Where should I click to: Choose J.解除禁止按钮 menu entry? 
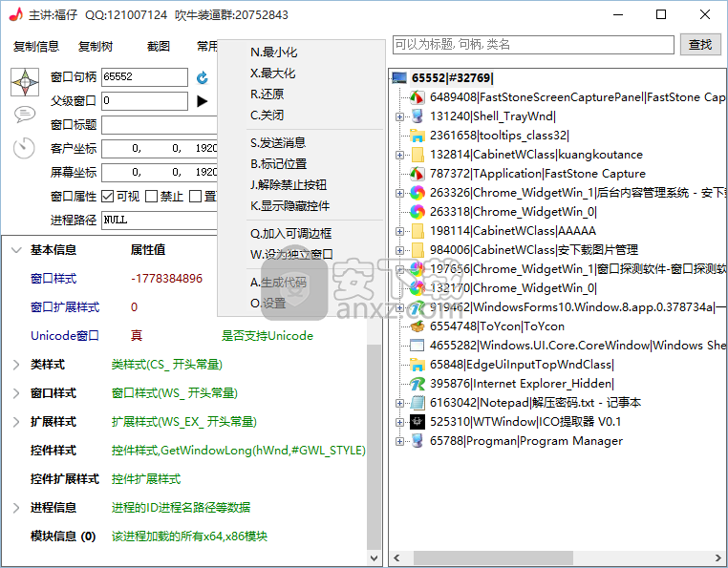pos(301,184)
